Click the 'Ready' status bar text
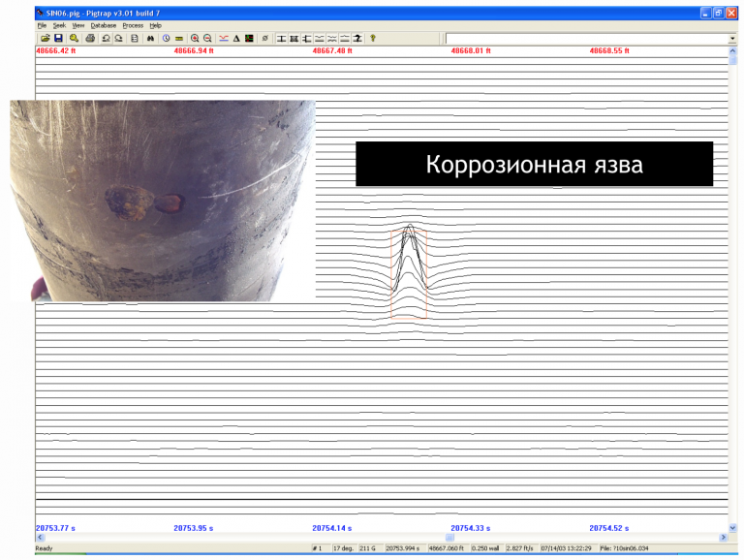This screenshot has width=744, height=560. 45,548
